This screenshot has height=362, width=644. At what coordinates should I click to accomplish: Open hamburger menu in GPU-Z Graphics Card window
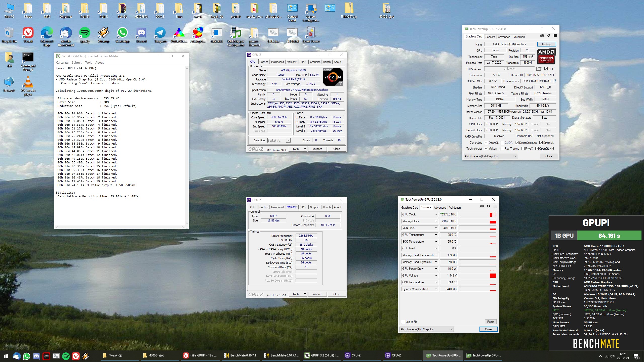point(555,36)
